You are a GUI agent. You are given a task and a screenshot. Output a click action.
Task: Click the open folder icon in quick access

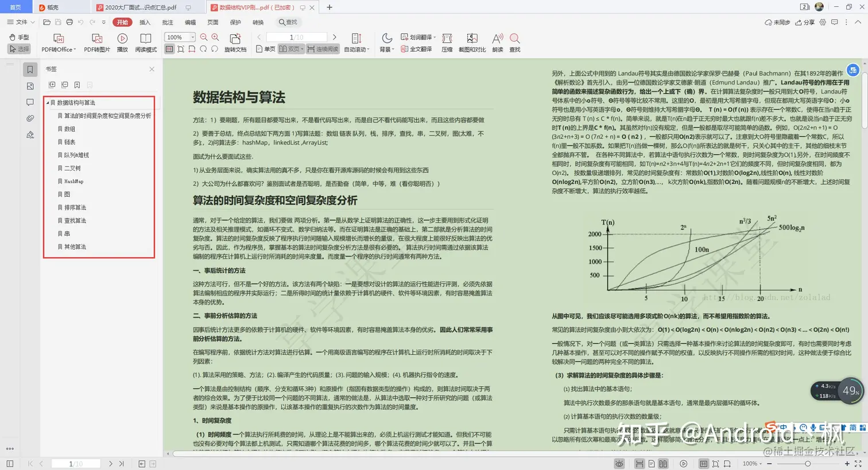(47, 22)
